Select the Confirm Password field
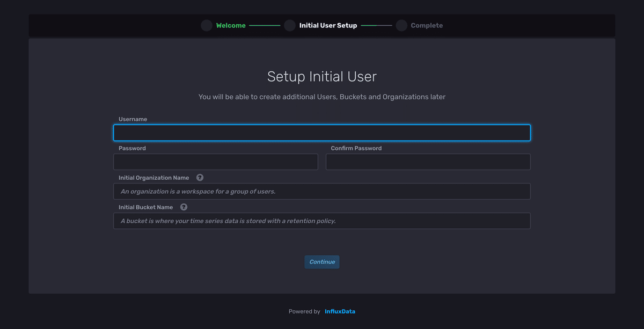 coord(428,162)
